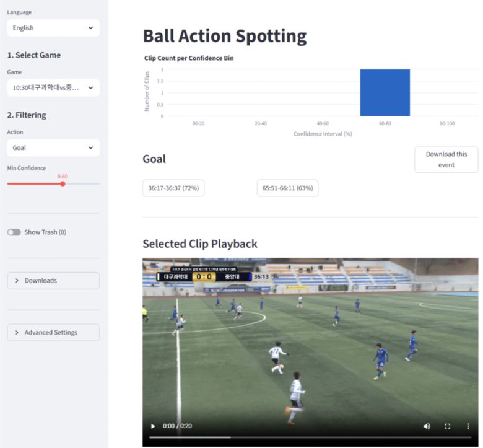Select the 36:17-36:37 (72%) clip
Viewport: 483px width, 448px height.
pos(173,188)
